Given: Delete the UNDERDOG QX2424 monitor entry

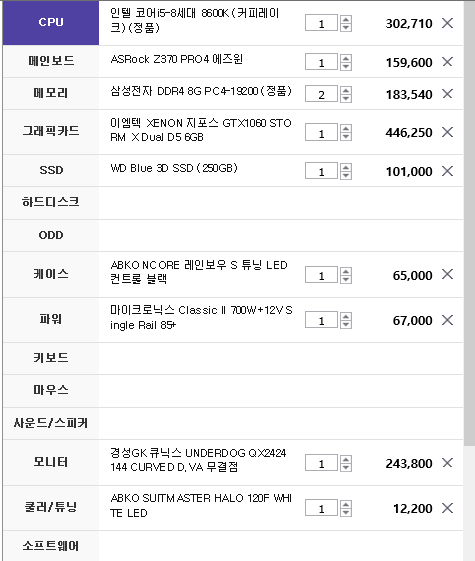Looking at the screenshot, I should (447, 463).
